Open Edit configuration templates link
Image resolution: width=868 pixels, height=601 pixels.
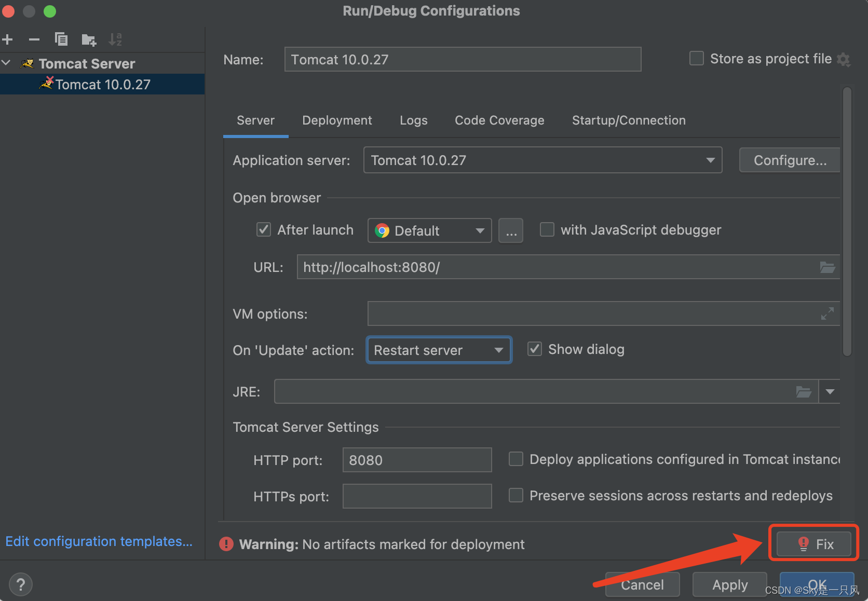tap(99, 541)
